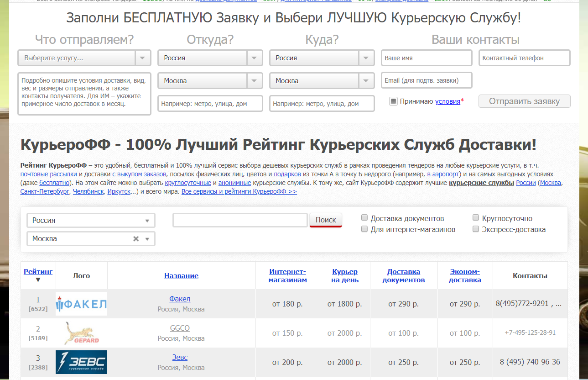Enable the Экспресс-доставка filter checkbox
The image size is (588, 380).
pyautogui.click(x=476, y=229)
